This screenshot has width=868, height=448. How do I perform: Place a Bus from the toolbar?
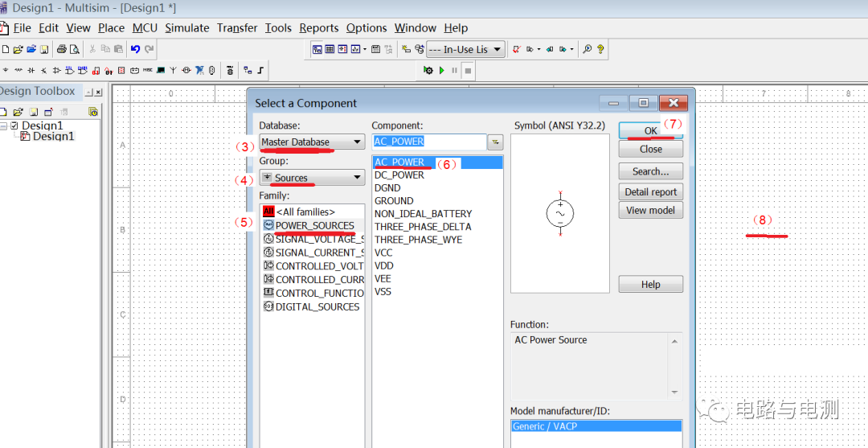[260, 70]
